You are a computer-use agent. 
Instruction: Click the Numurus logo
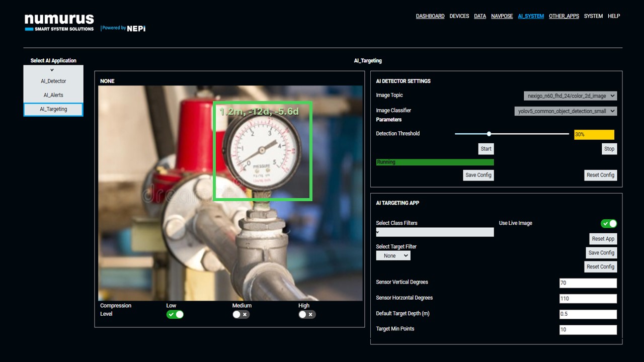click(59, 20)
